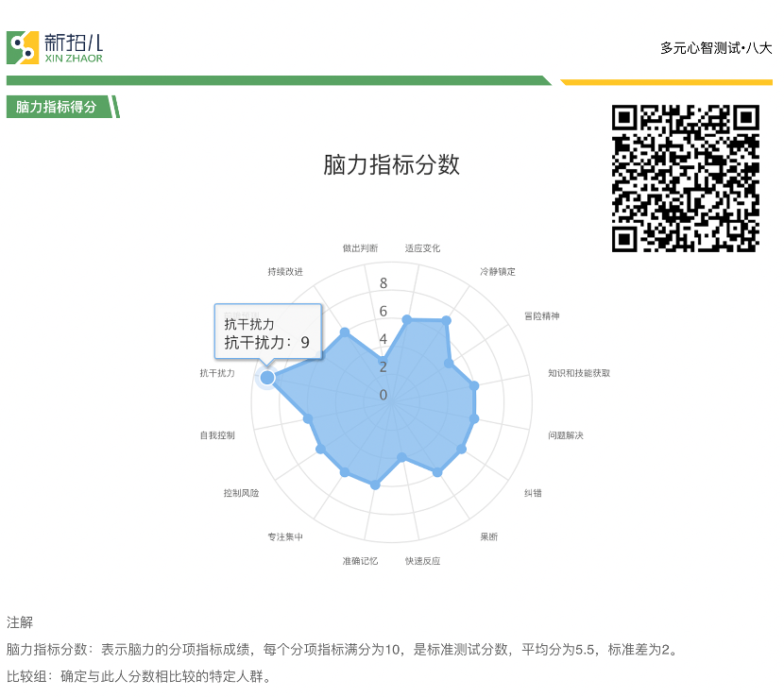Click the Xin Zhaor logo icon
Viewport: 784px width, 697px height.
click(x=23, y=47)
